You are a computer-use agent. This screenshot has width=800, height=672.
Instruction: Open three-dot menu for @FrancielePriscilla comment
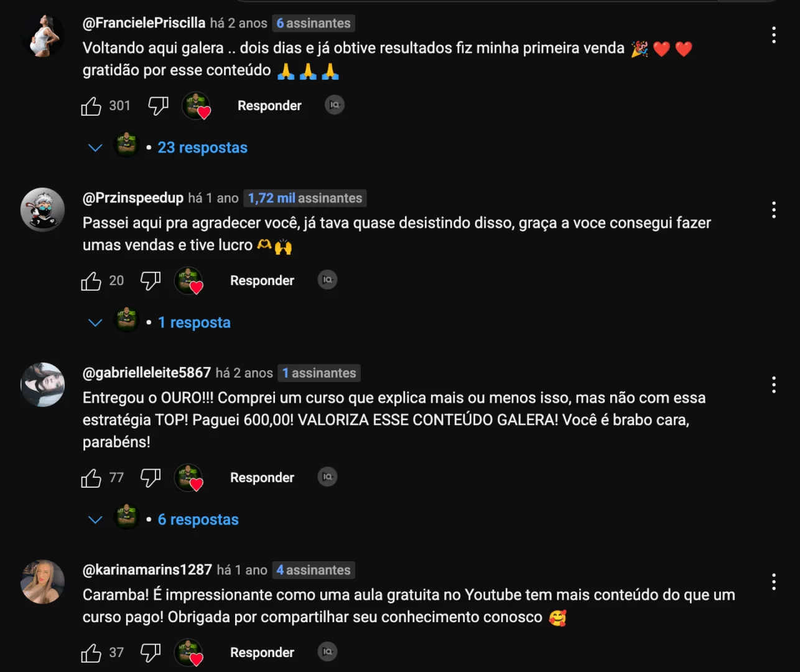pyautogui.click(x=774, y=35)
